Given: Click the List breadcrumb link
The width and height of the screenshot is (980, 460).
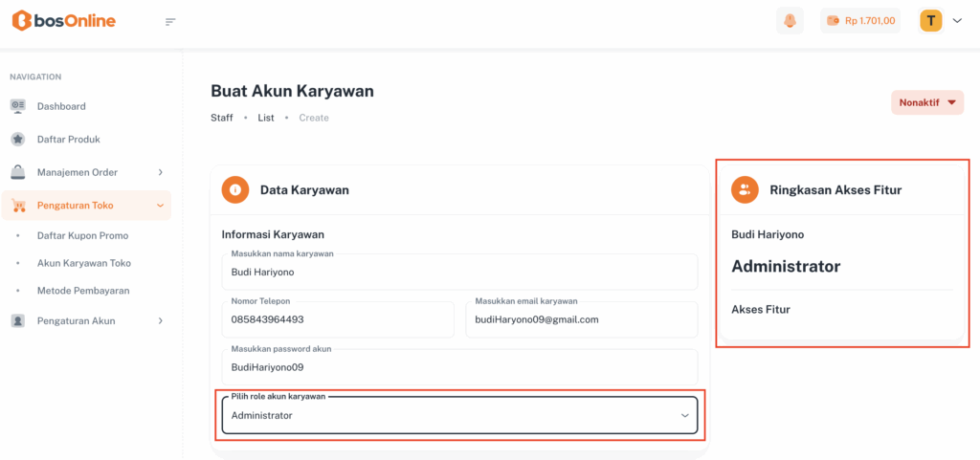Looking at the screenshot, I should click(266, 118).
